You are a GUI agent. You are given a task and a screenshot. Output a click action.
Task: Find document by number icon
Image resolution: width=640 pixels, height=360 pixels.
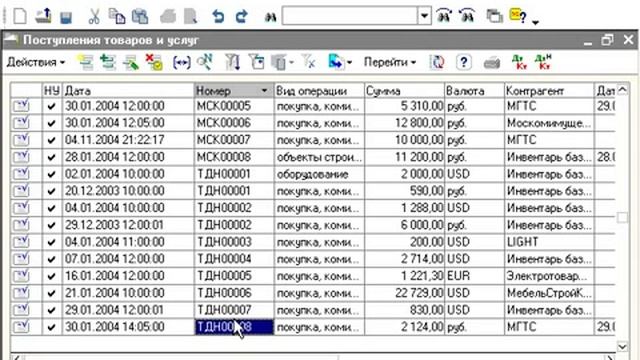tap(204, 62)
